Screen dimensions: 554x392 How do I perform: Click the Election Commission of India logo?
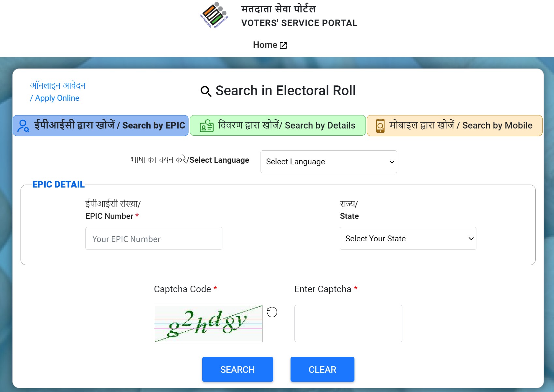tap(214, 15)
